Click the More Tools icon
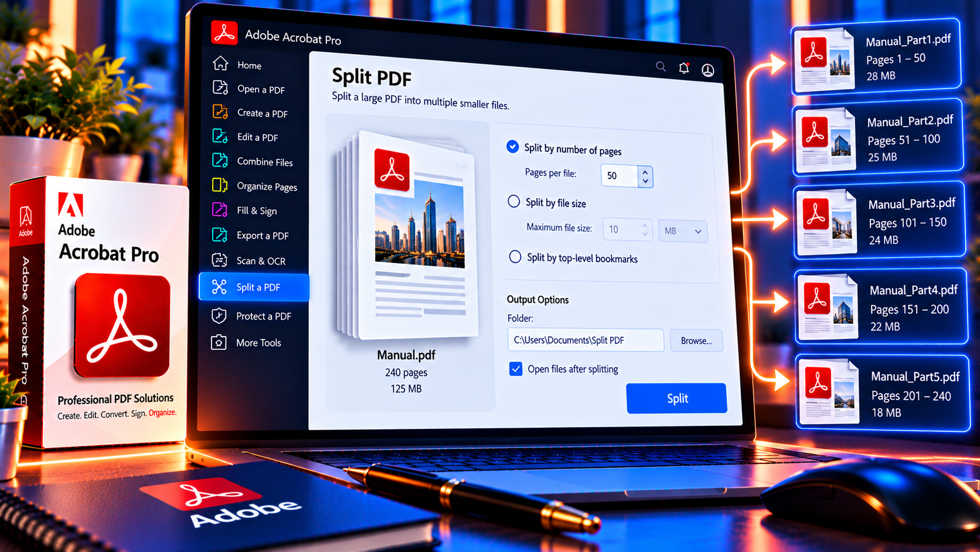The height and width of the screenshot is (552, 980). (x=219, y=342)
